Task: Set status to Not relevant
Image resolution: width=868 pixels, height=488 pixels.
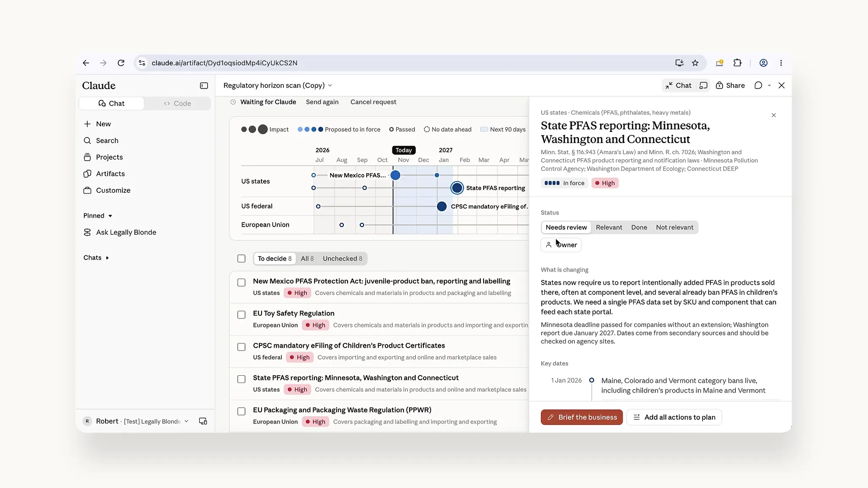Action: point(674,227)
